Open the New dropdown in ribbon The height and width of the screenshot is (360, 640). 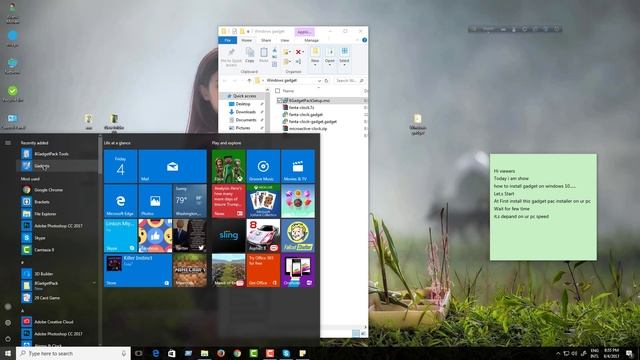(x=315, y=56)
